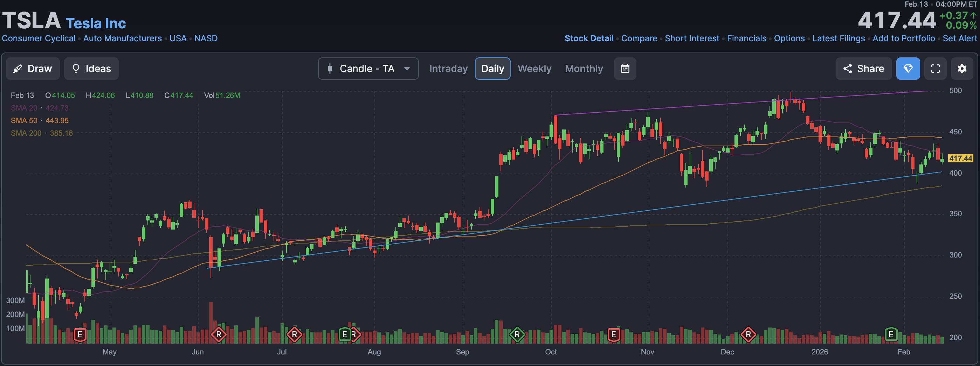The width and height of the screenshot is (980, 366).
Task: Open the Draw tools button
Action: (33, 69)
